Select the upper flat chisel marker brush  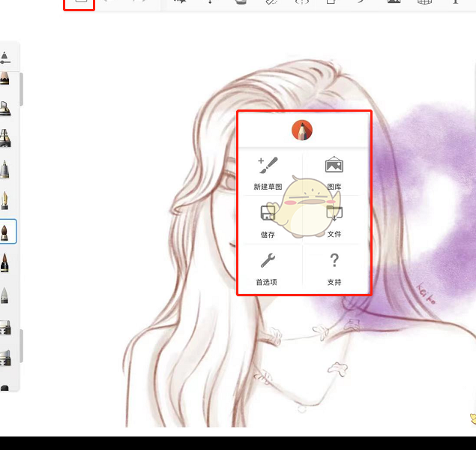point(5,328)
